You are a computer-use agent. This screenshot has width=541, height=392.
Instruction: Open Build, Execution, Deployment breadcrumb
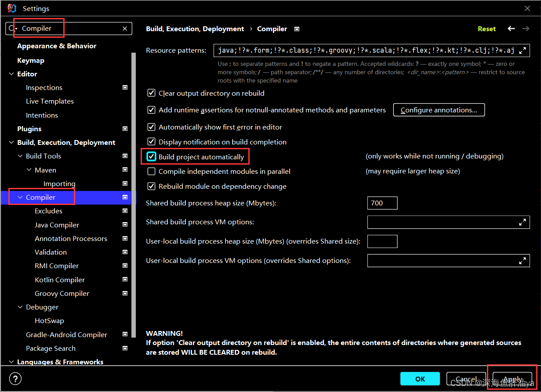pos(195,29)
